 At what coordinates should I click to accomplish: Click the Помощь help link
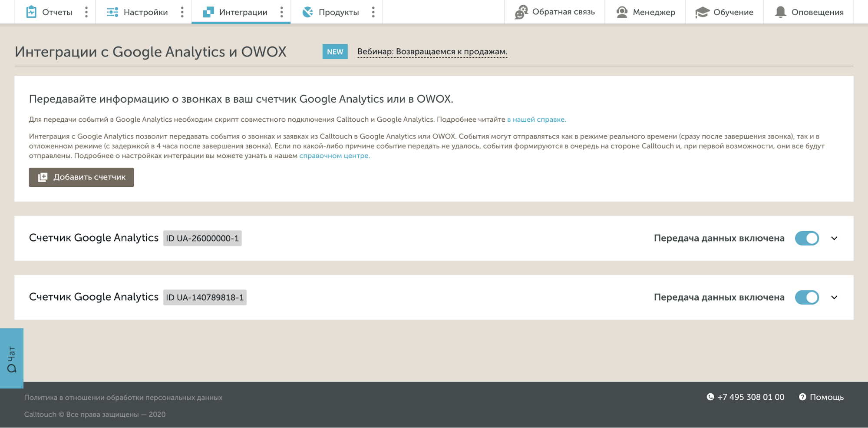click(821, 397)
